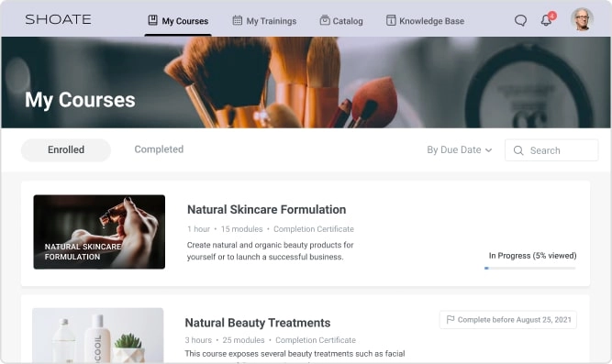Open Natural Beauty Treatments course title
This screenshot has height=364, width=612.
coord(258,323)
